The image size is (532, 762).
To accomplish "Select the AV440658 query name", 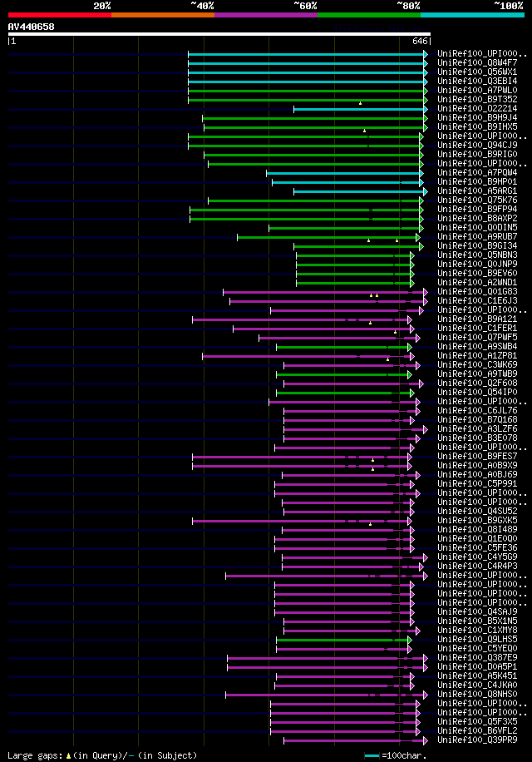I will [x=31, y=27].
